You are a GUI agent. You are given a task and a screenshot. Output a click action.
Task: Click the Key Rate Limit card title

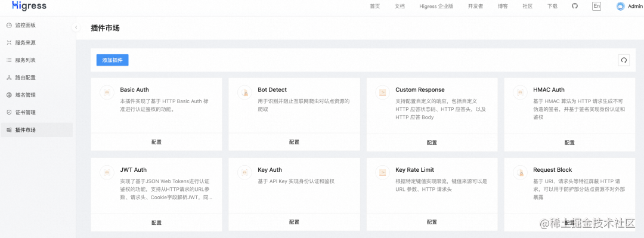click(x=415, y=170)
